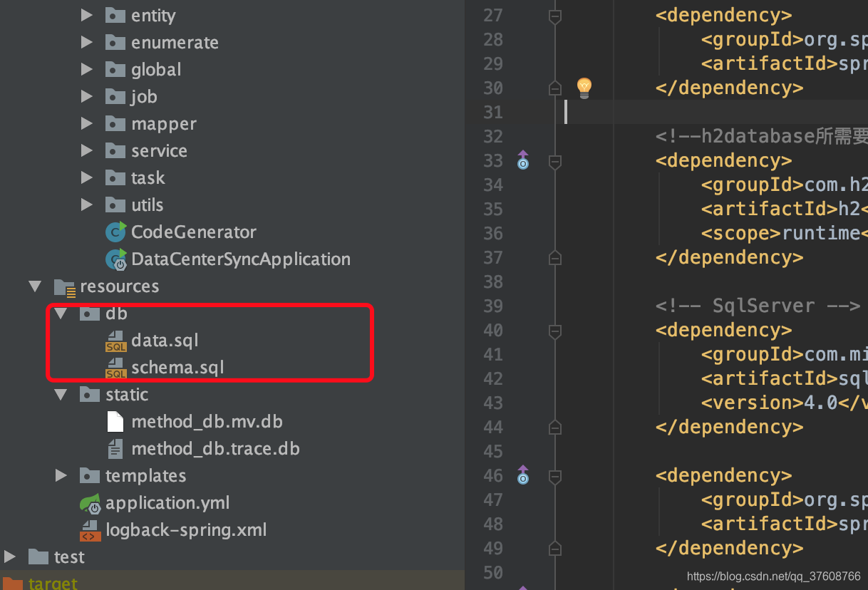
Task: Expand the mapper folder arrow
Action: pyautogui.click(x=86, y=123)
